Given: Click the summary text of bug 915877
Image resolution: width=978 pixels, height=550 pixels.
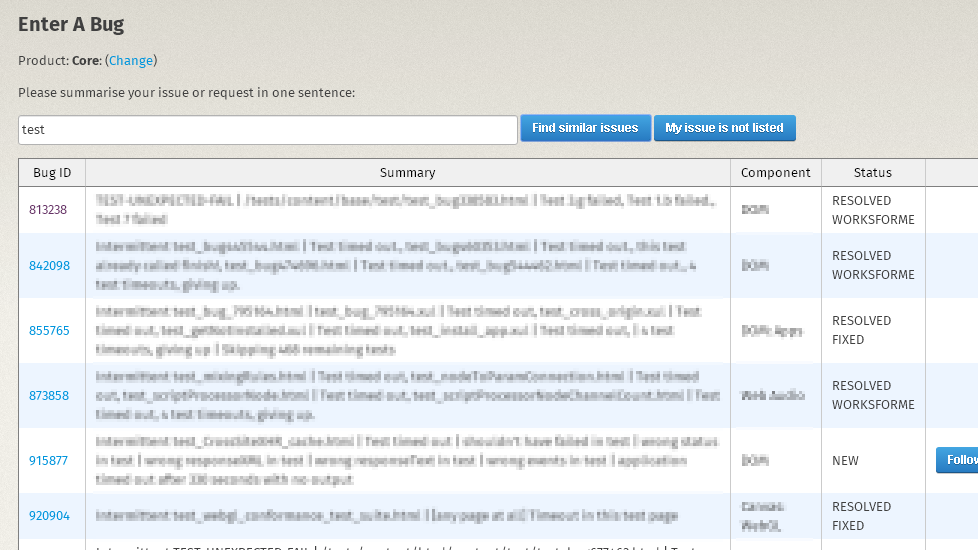Looking at the screenshot, I should (407, 460).
